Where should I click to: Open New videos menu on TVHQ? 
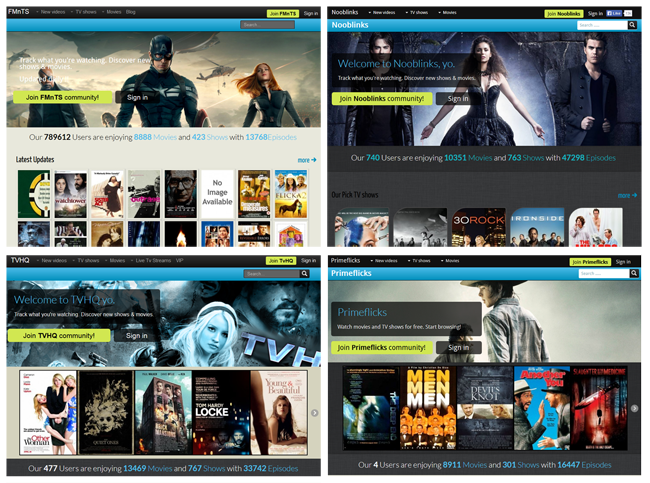(52, 261)
